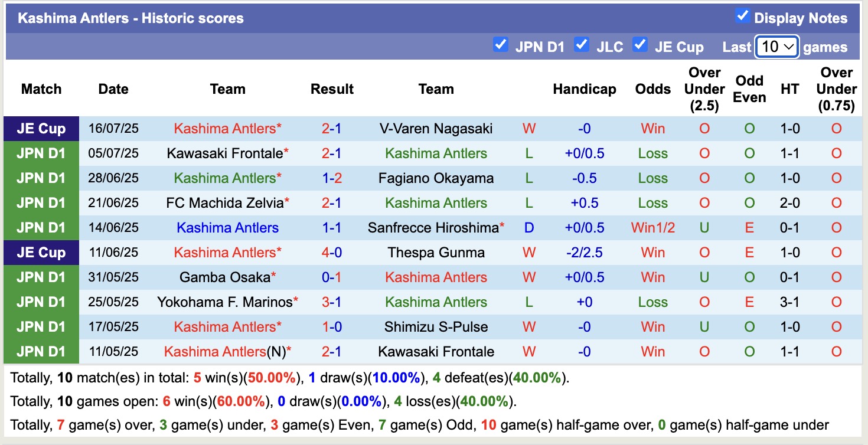
Task: Open the Last games count dropdown
Action: pos(777,45)
